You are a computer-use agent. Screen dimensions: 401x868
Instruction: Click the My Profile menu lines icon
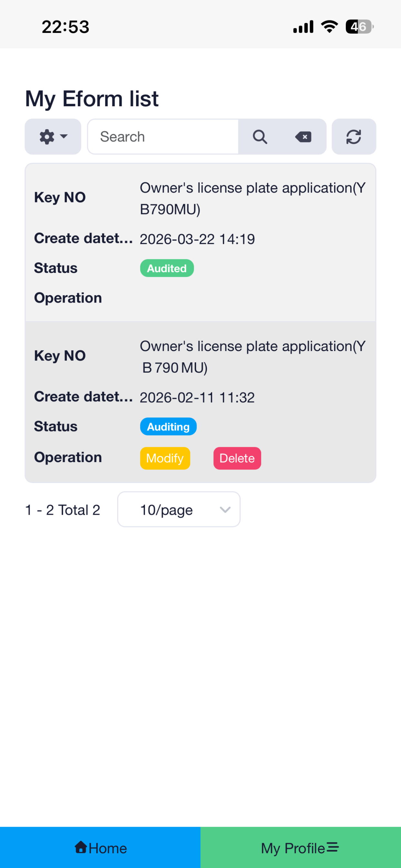tap(333, 847)
